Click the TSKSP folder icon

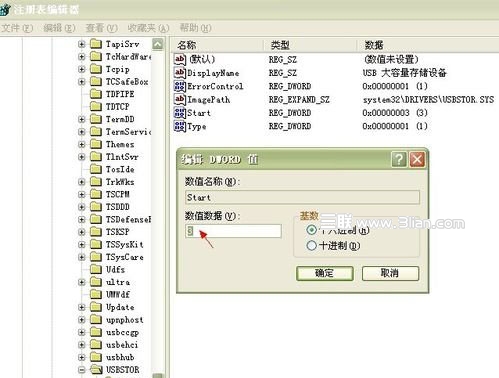click(x=96, y=232)
